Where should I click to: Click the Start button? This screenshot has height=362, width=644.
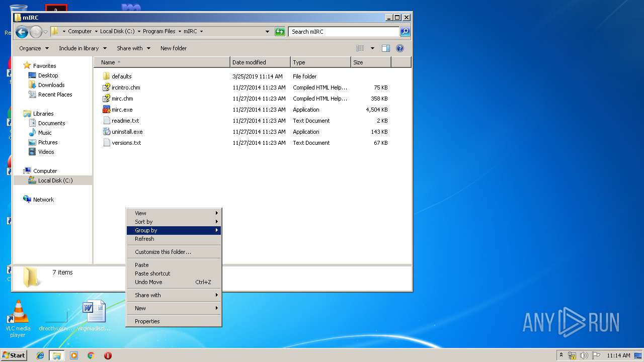[14, 355]
